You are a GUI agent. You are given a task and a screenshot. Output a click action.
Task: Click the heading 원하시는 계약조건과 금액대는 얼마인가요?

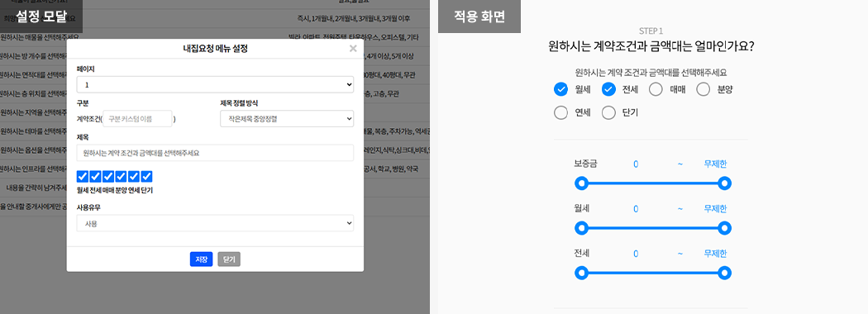[x=651, y=46]
